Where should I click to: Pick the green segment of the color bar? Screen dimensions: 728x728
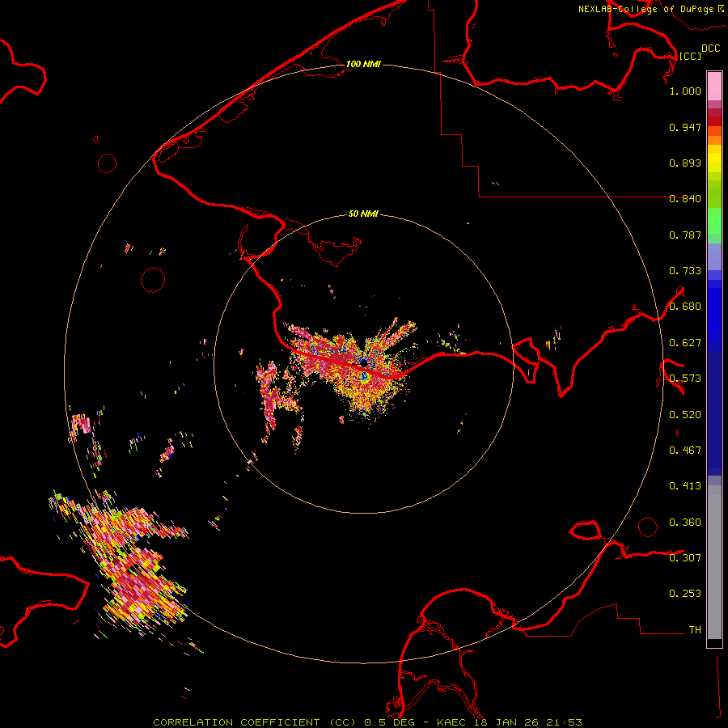714,220
